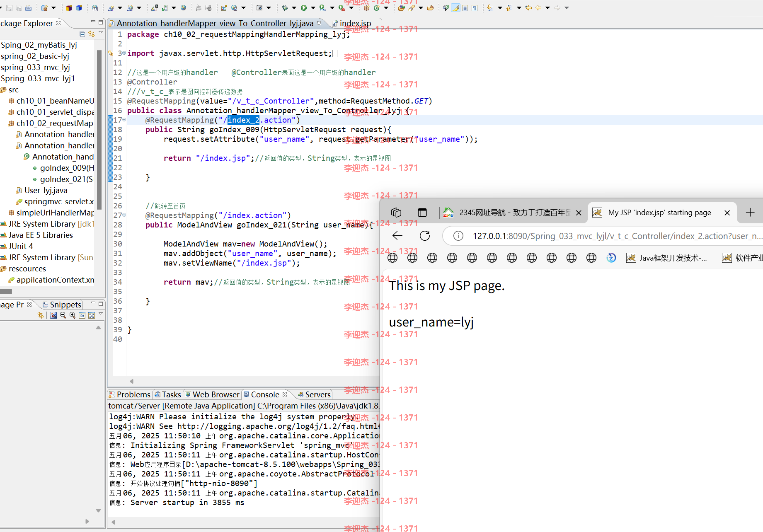Click console horizontal scroll left arrow

113,522
